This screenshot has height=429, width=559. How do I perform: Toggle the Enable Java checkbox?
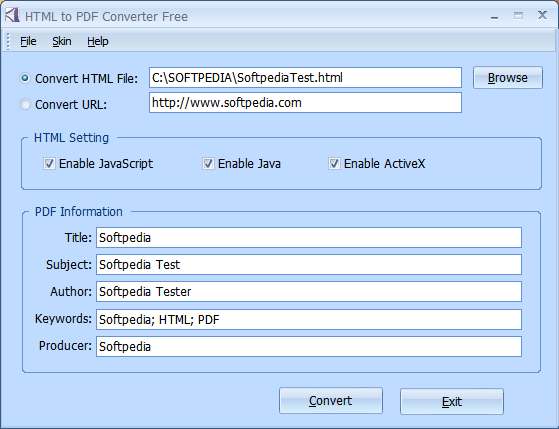(x=208, y=164)
